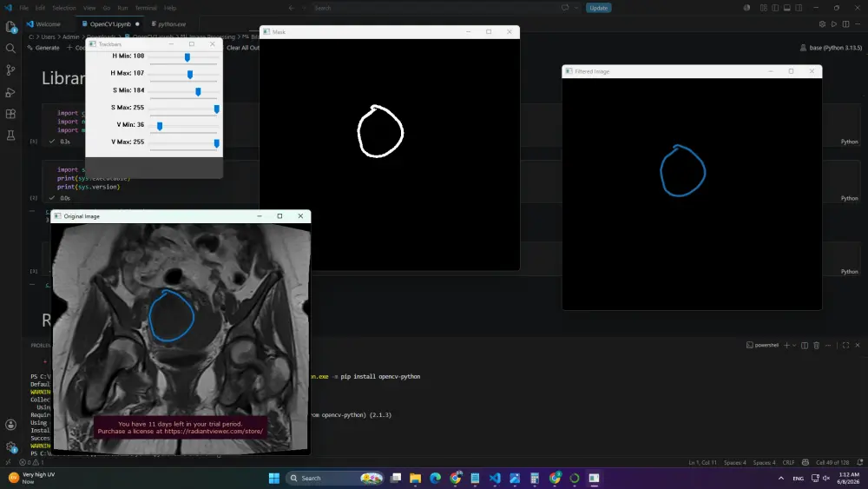Open the Terminal menu
The image size is (868, 489).
[x=146, y=8]
